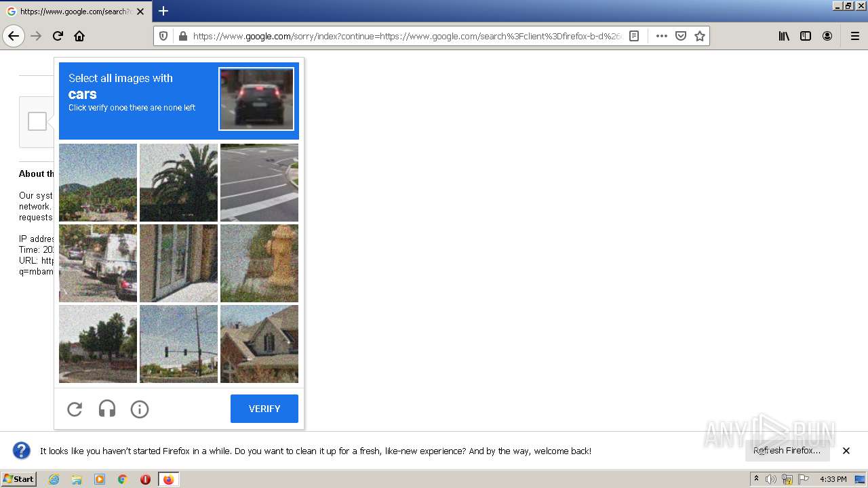
Task: Select the hillside landscape captcha tile
Action: click(98, 182)
